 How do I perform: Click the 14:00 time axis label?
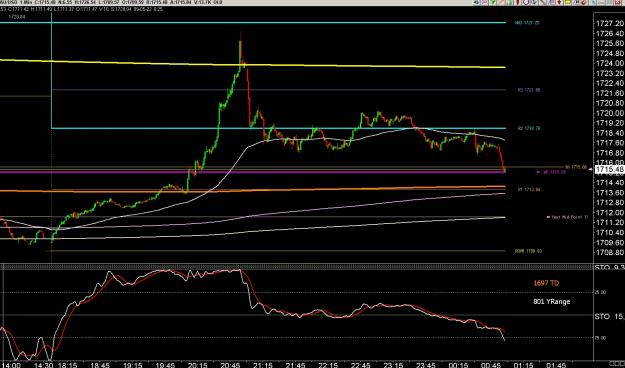(x=12, y=365)
